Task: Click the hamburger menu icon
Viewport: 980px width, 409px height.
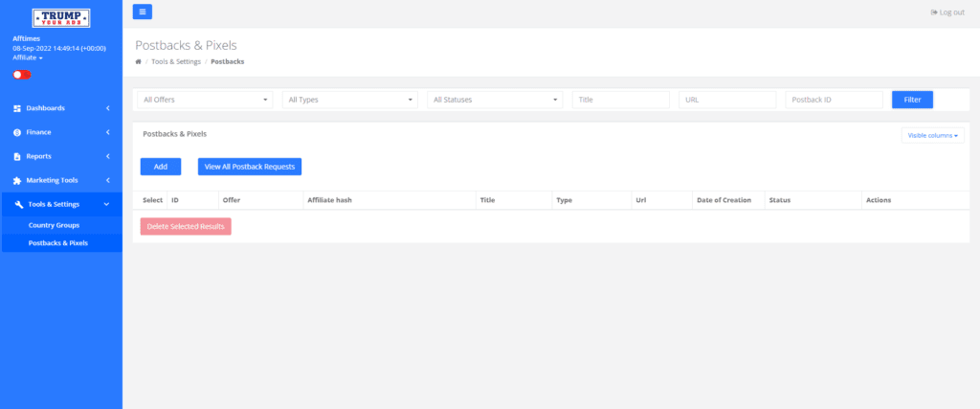Action: (x=142, y=11)
